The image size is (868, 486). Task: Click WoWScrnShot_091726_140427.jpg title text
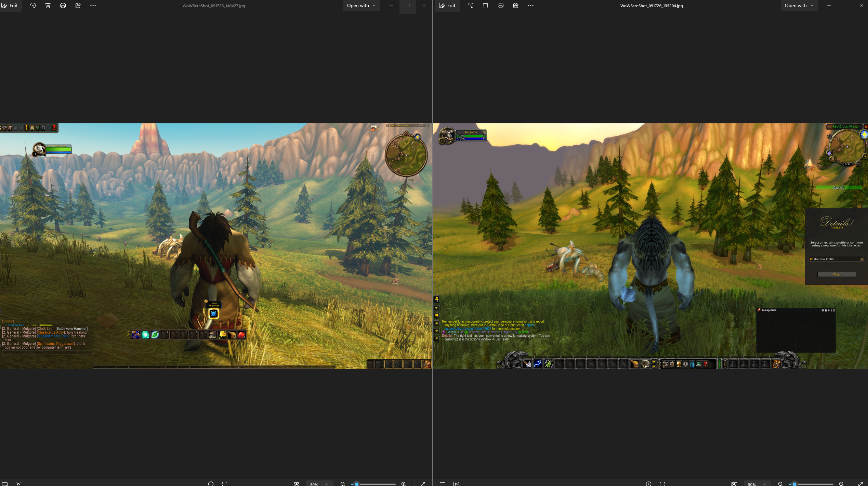pyautogui.click(x=214, y=6)
